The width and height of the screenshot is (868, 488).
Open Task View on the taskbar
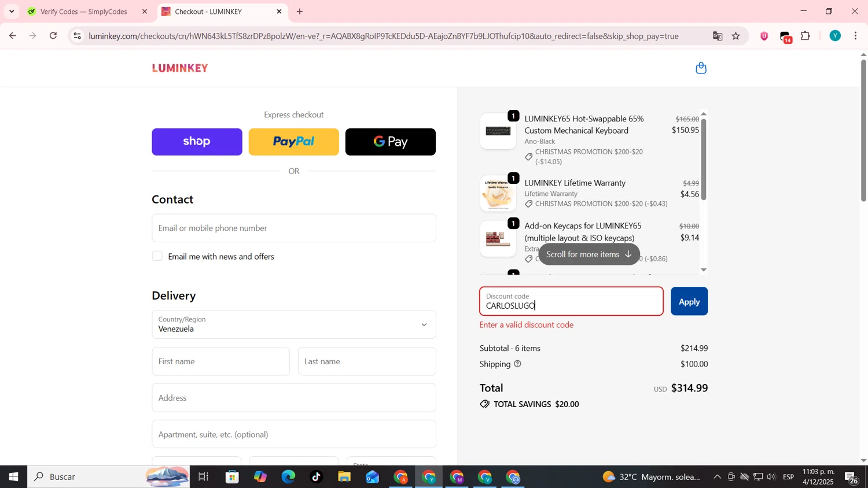(203, 477)
